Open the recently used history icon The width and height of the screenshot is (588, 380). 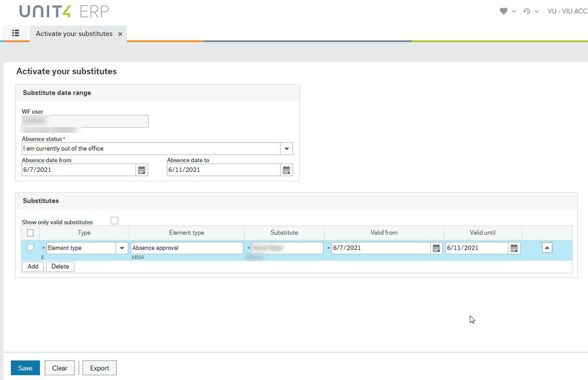527,11
